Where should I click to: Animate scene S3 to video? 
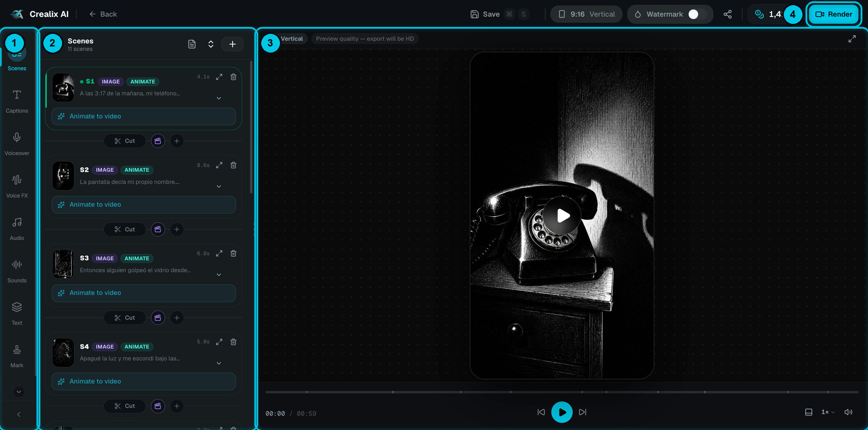[144, 293]
